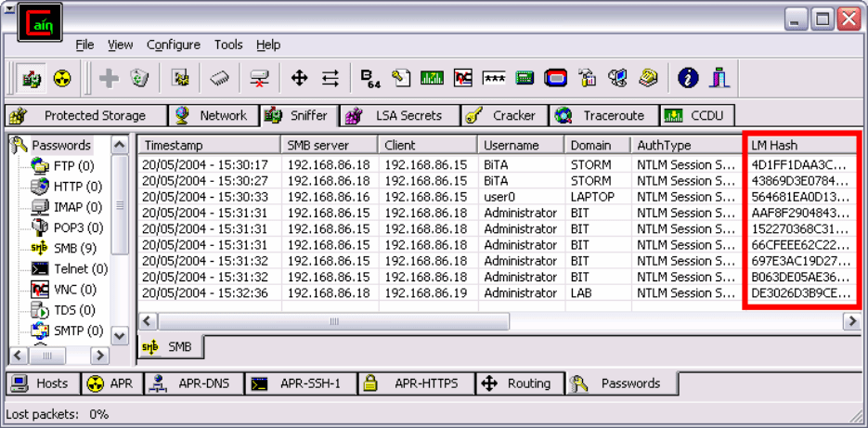Click the network device with red X icon
Screen dimensions: 868x428
point(259,78)
